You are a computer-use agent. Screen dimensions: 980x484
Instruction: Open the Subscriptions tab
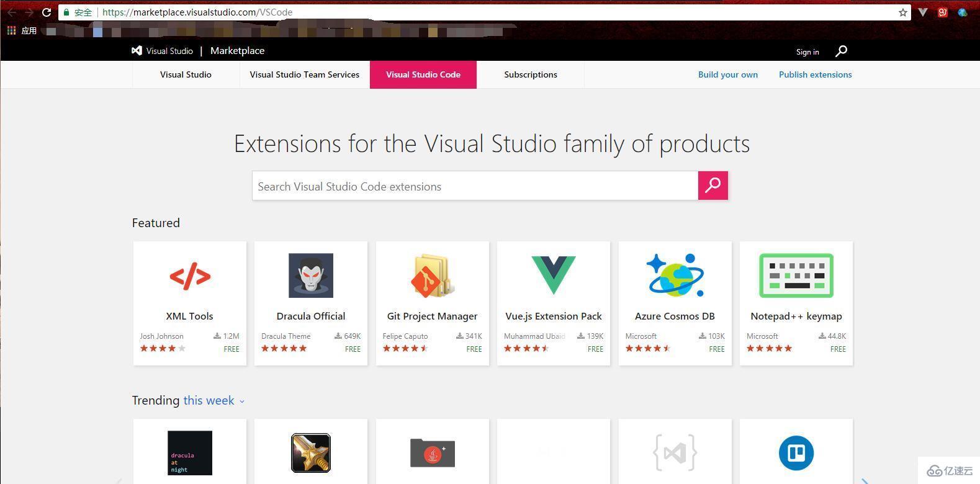[531, 74]
